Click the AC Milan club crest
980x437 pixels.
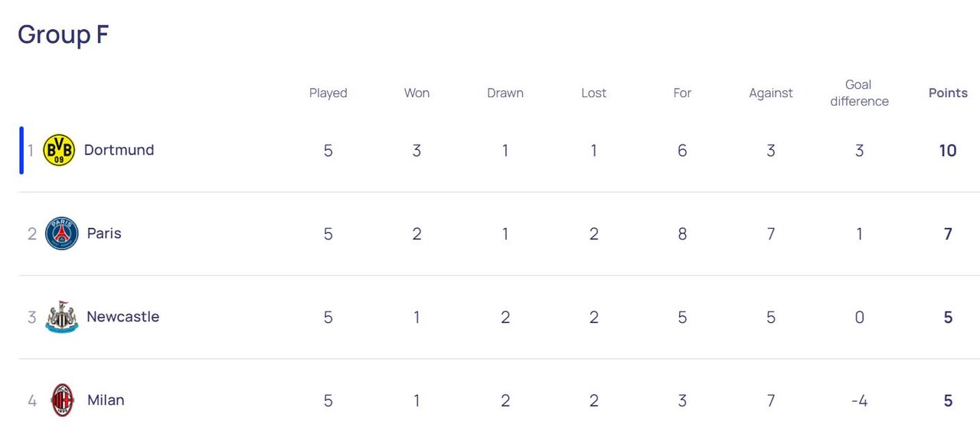(62, 400)
